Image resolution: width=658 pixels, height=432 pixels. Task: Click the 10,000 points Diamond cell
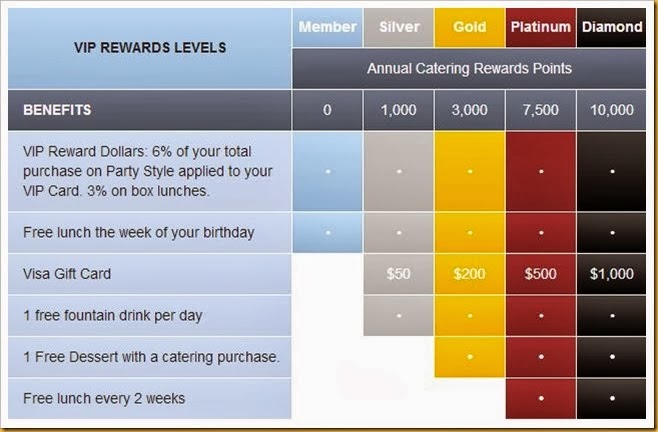611,110
